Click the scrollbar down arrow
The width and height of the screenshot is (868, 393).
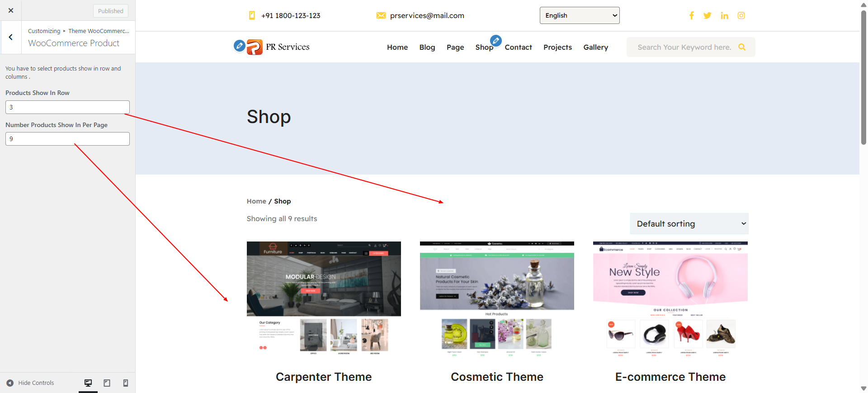(863, 388)
